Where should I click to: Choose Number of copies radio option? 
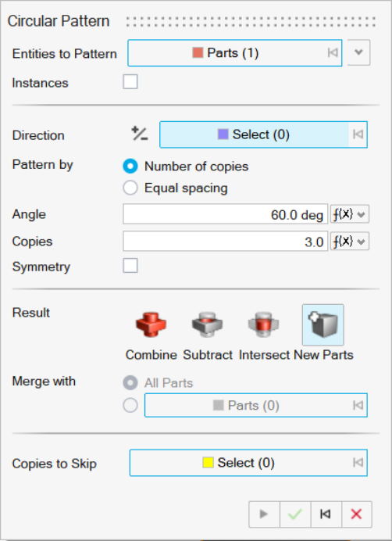tap(130, 167)
